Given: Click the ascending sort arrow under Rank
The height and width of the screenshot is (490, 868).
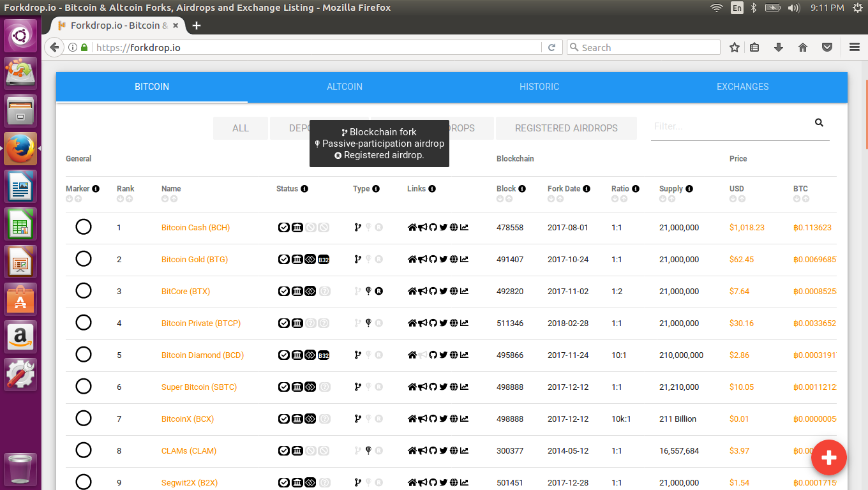Looking at the screenshot, I should 128,198.
